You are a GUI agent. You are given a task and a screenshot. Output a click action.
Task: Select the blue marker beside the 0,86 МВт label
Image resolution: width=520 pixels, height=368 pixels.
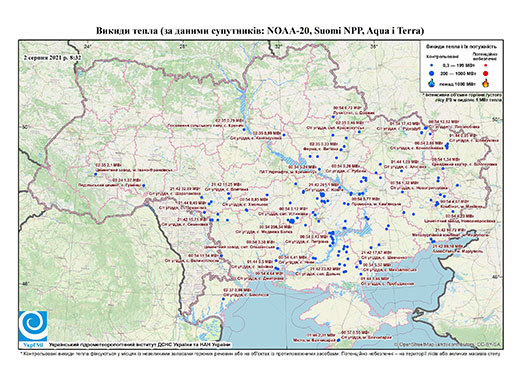coord(223,299)
